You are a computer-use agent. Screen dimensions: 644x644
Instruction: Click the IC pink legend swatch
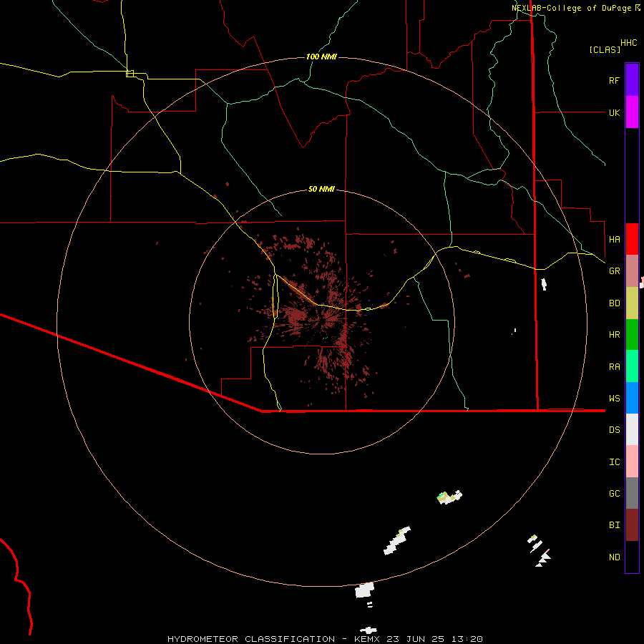click(632, 462)
